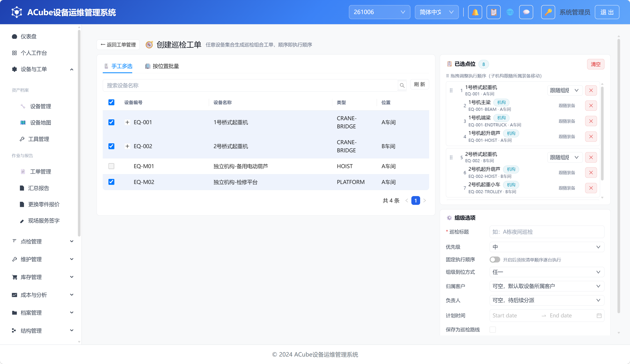Check the 保存为巡检路线 checkbox

493,329
